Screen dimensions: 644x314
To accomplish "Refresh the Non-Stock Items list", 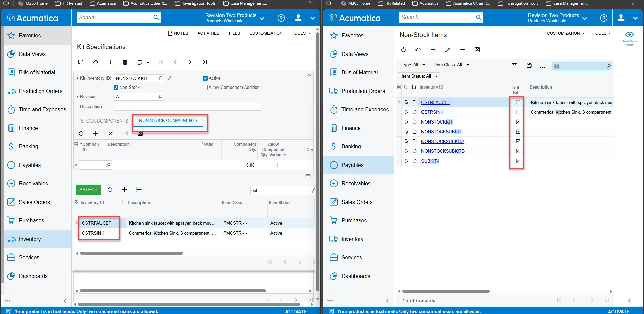I will pyautogui.click(x=403, y=50).
